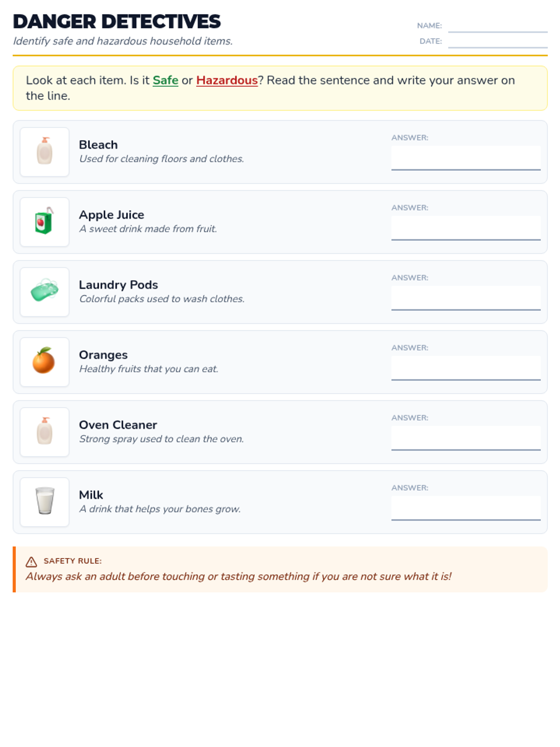Click the Bleach bottle icon
The image size is (560, 747).
pyautogui.click(x=45, y=152)
